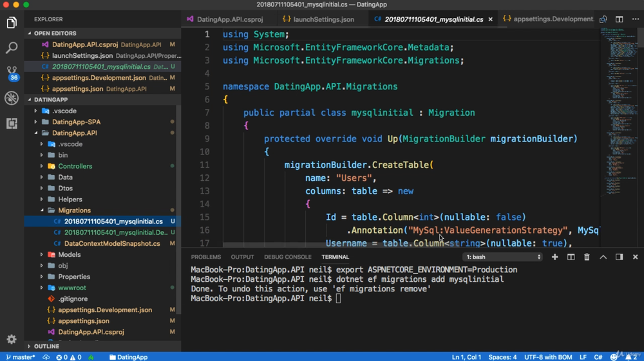Viewport: 644px width, 361px height.
Task: Create a new terminal with plus icon
Action: click(x=555, y=257)
